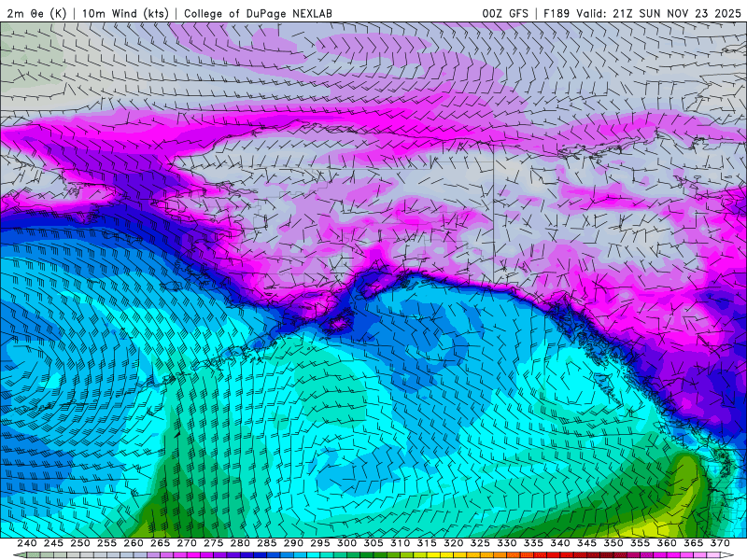
Task: Click the 330 legend value
Action: pyautogui.click(x=507, y=543)
